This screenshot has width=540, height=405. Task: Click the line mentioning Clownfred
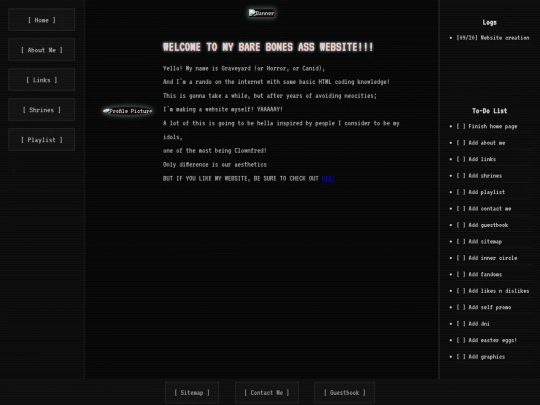(215, 151)
